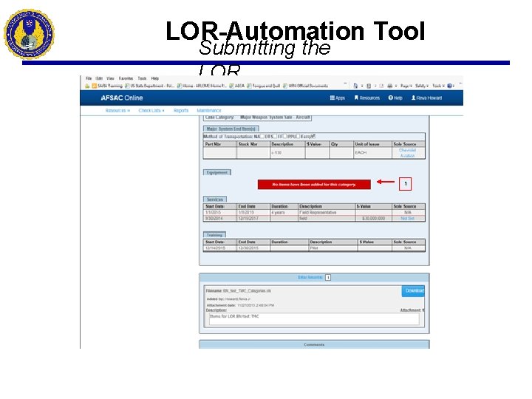Click the attachment Description text box
Image resolution: width=532 pixels, height=399 pixels.
coord(314,318)
